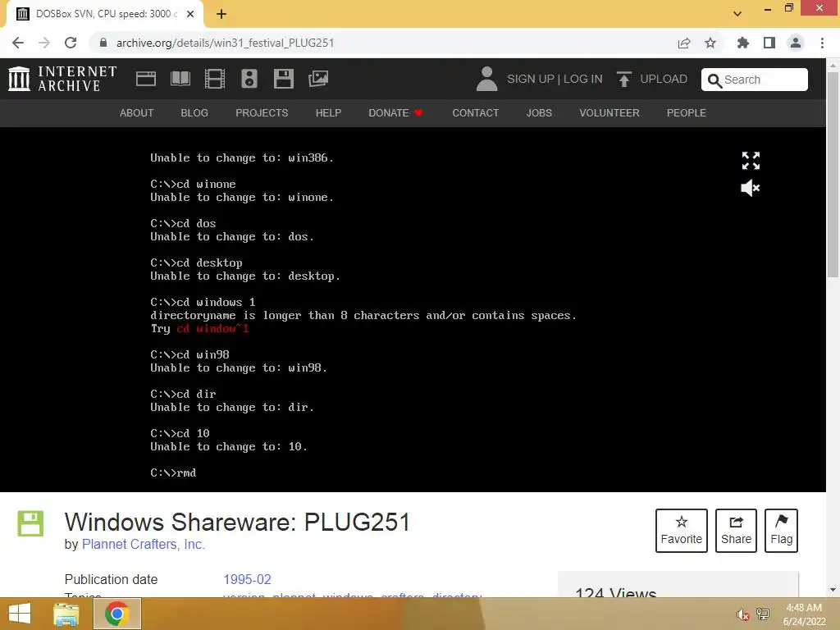Click the green software floppy icon by the title
This screenshot has width=840, height=630.
coord(30,523)
